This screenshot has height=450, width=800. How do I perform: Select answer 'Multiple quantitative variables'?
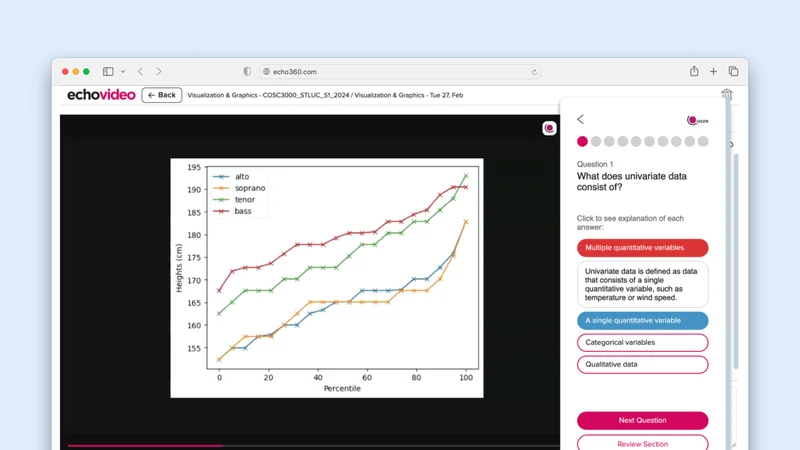click(642, 248)
